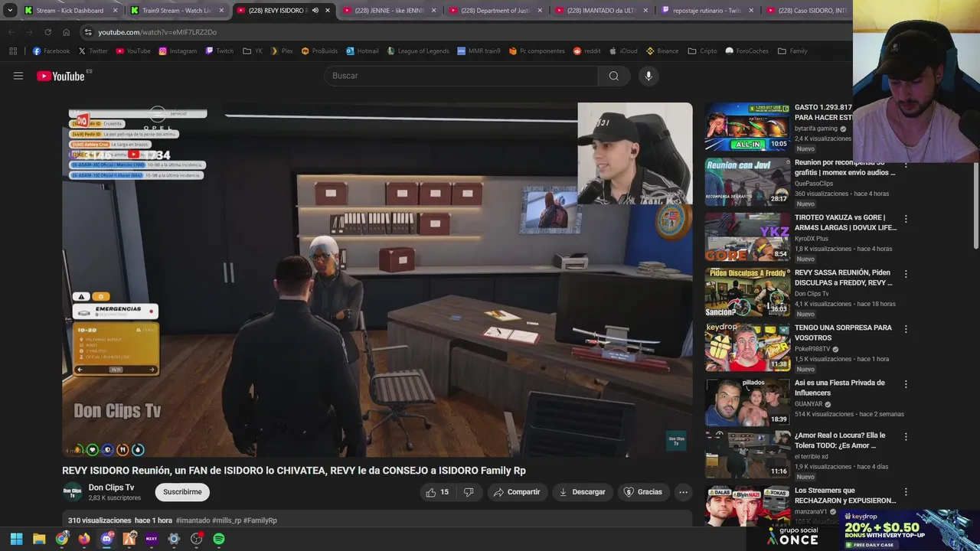980x551 pixels.
Task: Open Firefox from the taskbar
Action: tap(84, 539)
